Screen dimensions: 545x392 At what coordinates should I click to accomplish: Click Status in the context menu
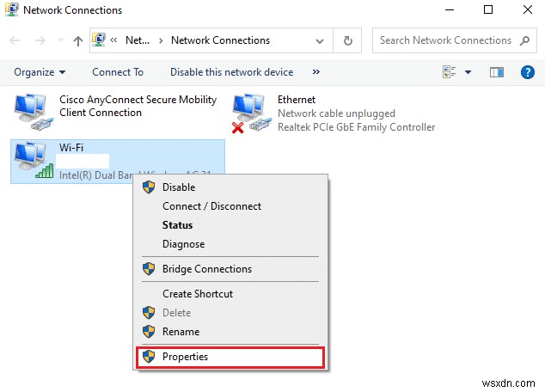177,225
